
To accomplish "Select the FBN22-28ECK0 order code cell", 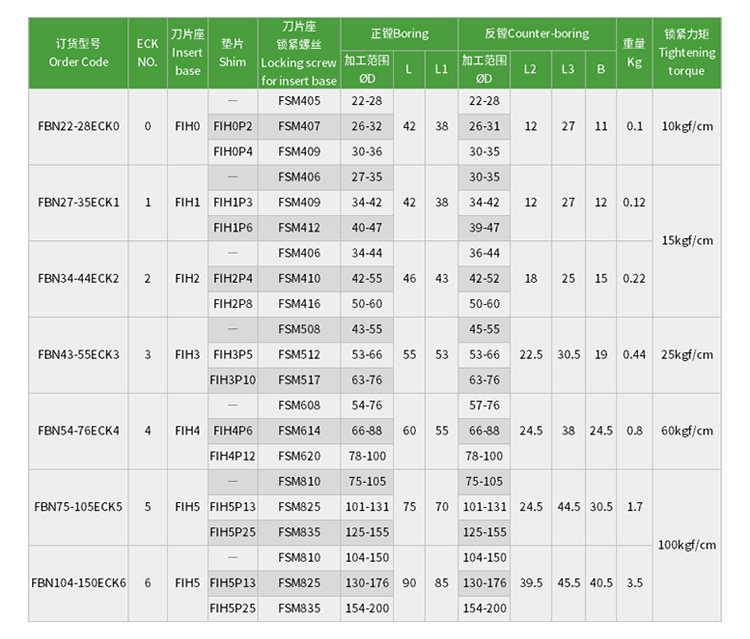I will point(78,127).
